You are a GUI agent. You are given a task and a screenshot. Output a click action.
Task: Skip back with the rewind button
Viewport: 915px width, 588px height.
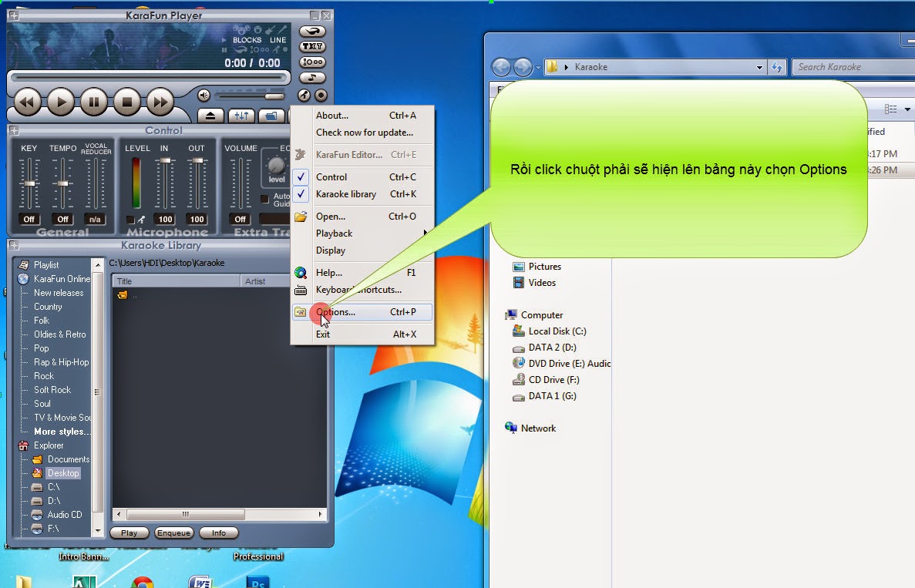[28, 102]
